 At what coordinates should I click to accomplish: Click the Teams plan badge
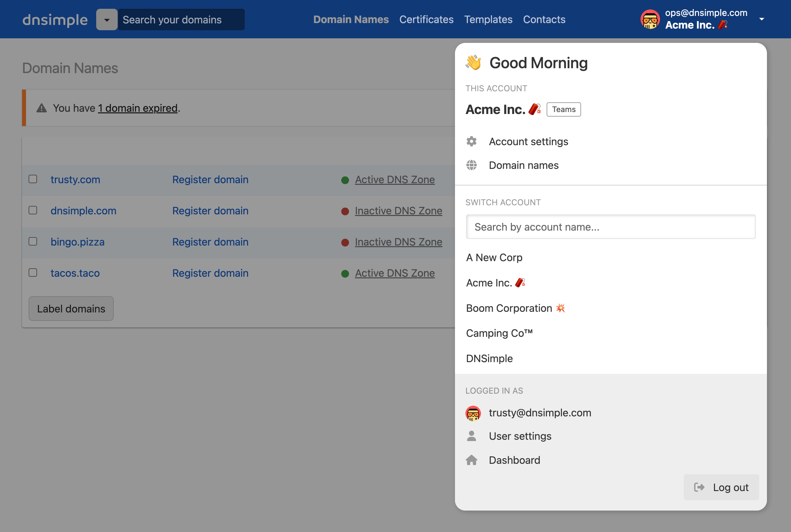tap(563, 109)
